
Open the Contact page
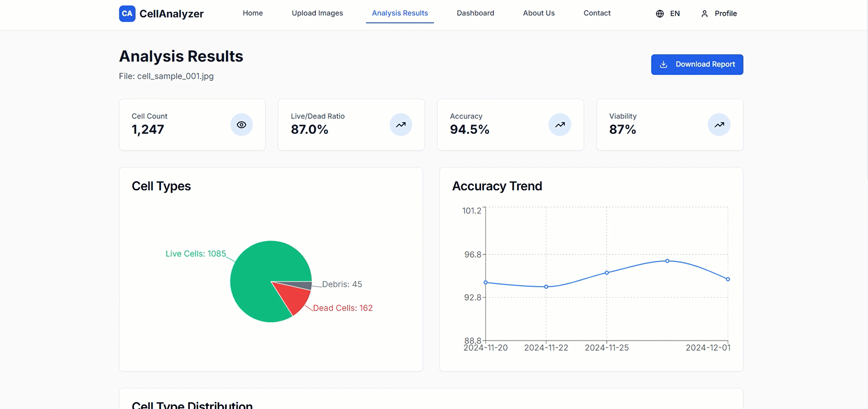597,13
